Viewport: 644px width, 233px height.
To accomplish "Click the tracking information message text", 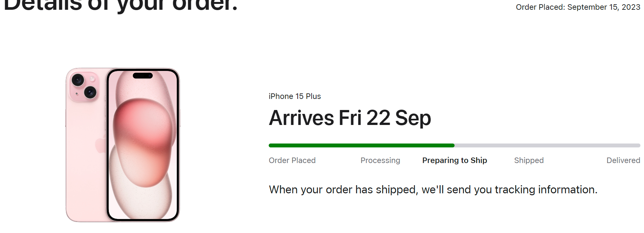I will pyautogui.click(x=433, y=189).
